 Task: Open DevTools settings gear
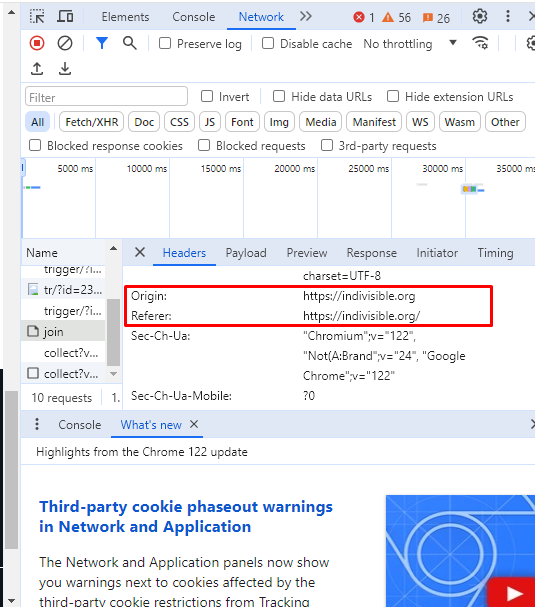pyautogui.click(x=480, y=17)
